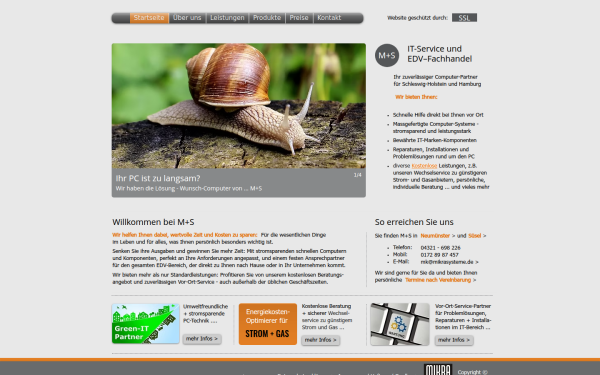Open 'Termine nach Vereinbarung' link
Viewport: 600px width, 375px height.
pos(438,280)
